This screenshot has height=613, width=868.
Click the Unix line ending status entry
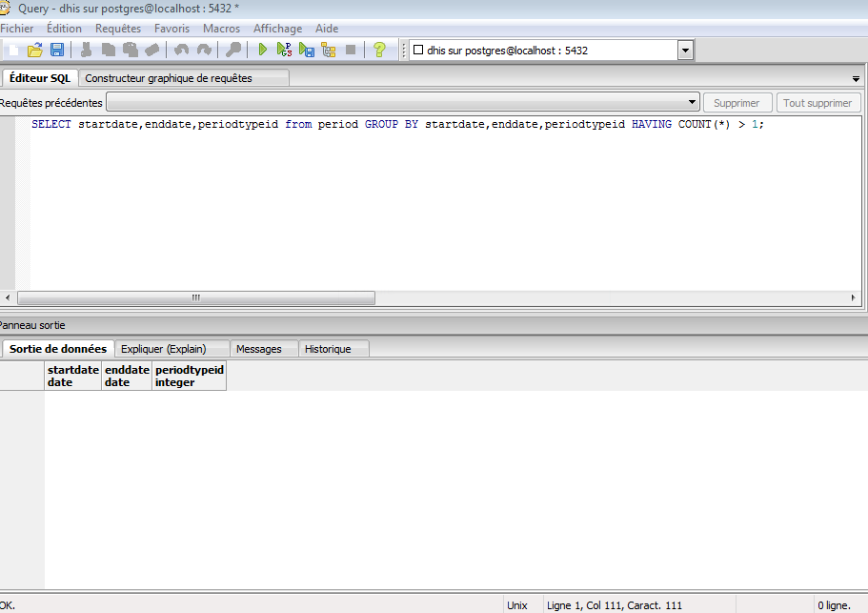[517, 605]
